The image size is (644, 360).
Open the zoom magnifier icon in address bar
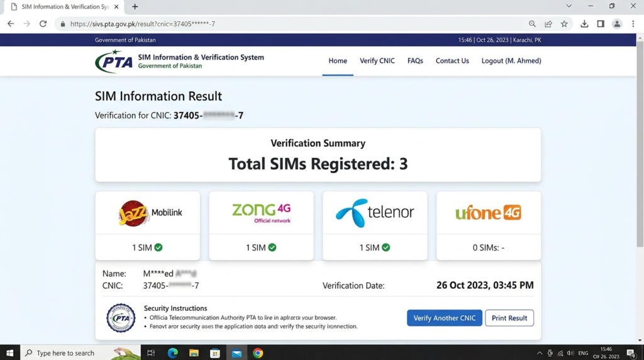532,24
